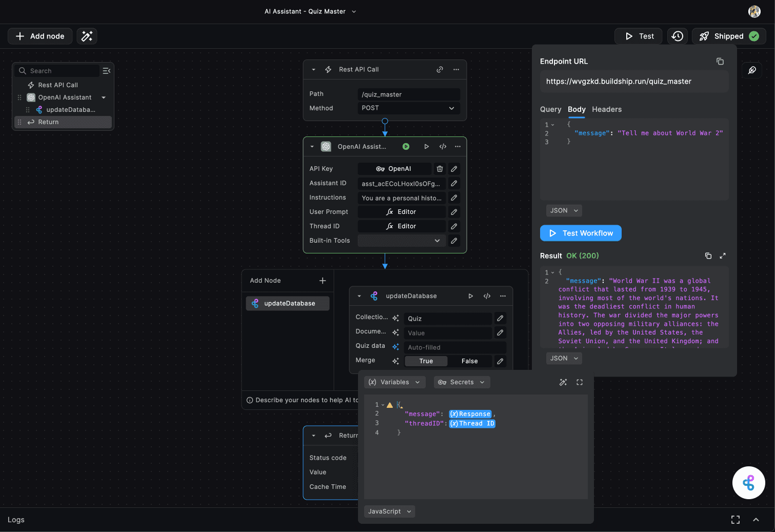Click inside the Path field showing /quiz_master
This screenshot has width=775, height=532.
[x=408, y=94]
